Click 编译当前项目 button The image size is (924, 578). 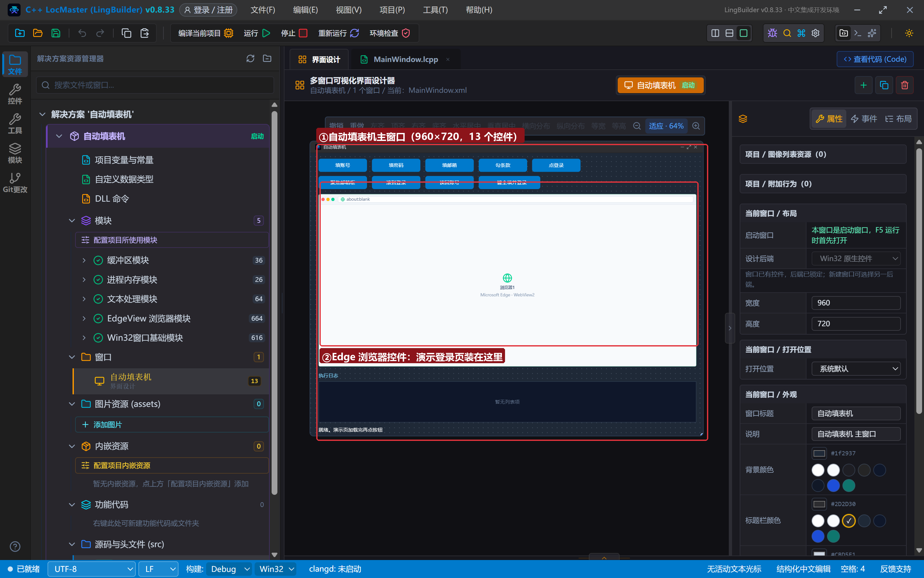(x=205, y=33)
